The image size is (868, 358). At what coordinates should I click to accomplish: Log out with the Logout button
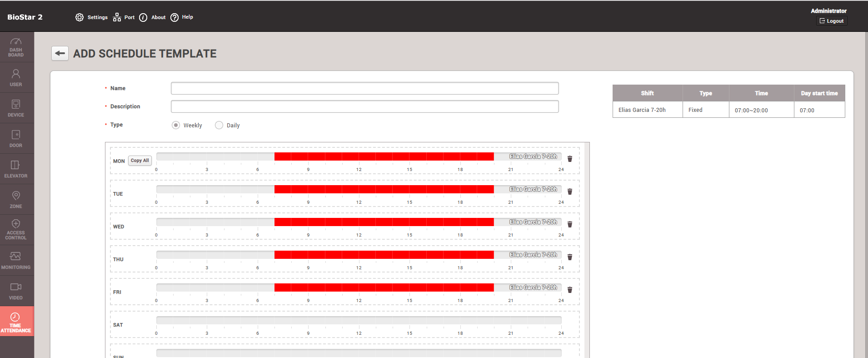tap(832, 21)
